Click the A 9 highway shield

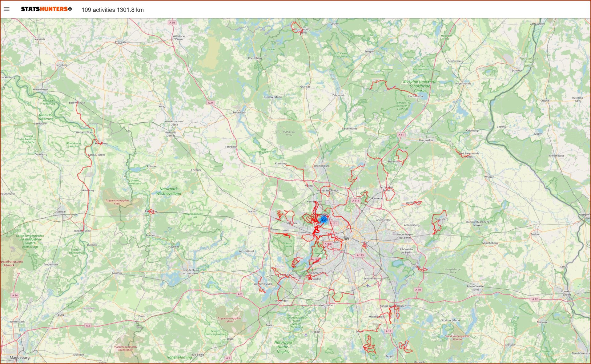(x=228, y=358)
